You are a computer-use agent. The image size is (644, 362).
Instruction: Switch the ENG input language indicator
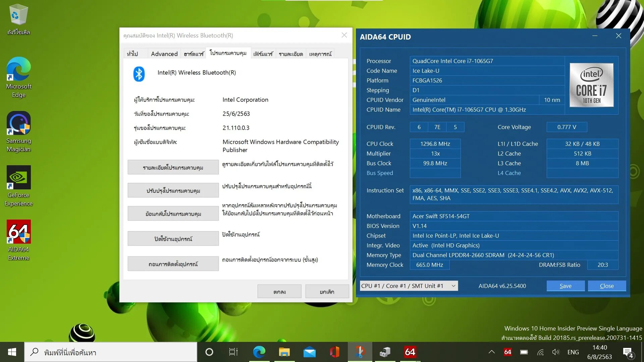coord(573,352)
